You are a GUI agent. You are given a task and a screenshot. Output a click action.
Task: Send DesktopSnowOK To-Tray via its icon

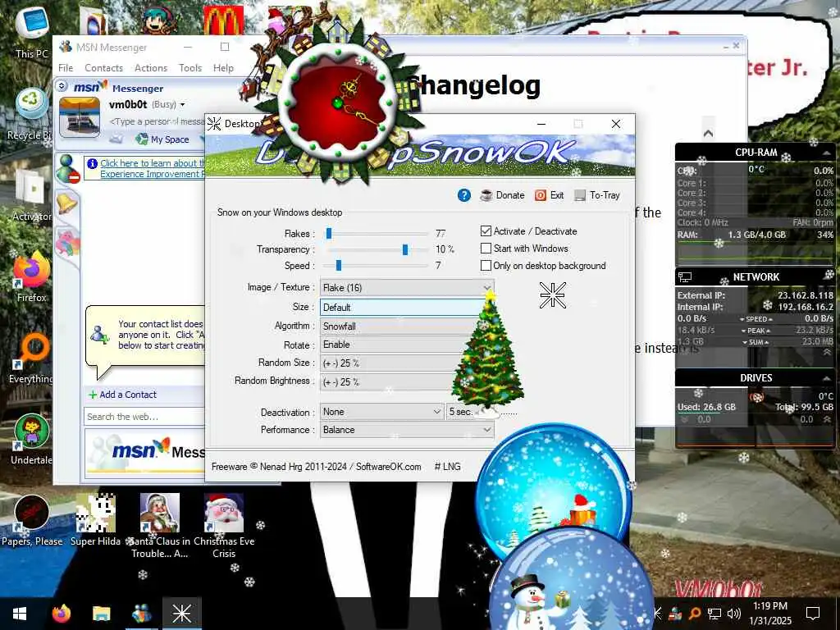pos(580,195)
